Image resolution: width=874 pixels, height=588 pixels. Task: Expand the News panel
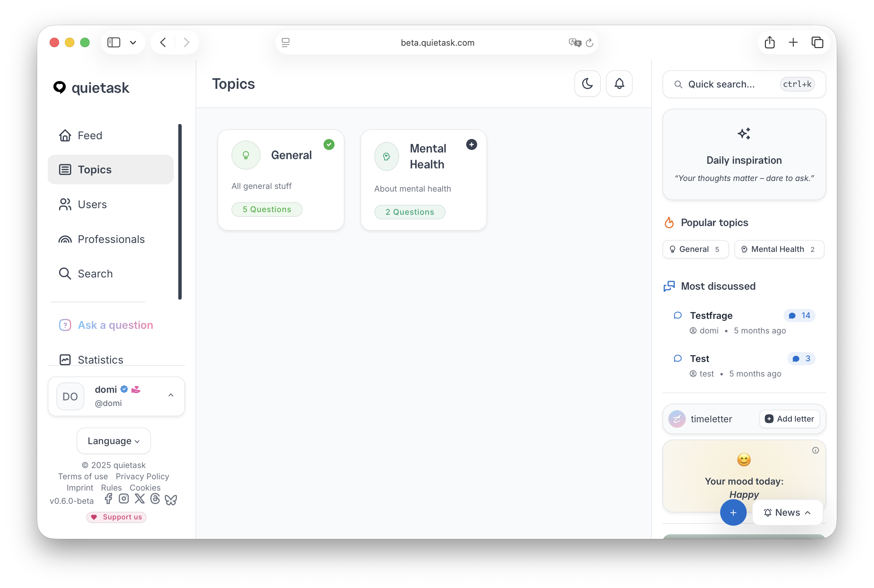(787, 513)
